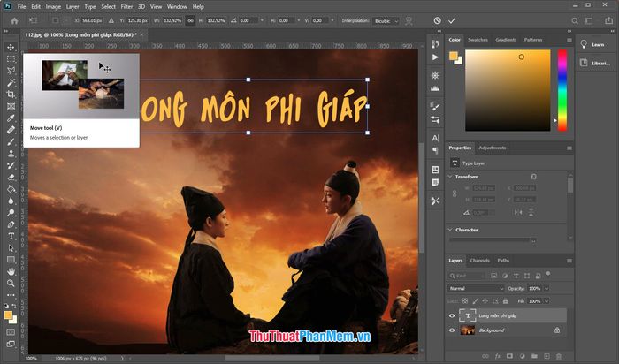Screen dimensions: 619x364
Task: Toggle lock all padlock in the Layers panel
Action: 505,301
